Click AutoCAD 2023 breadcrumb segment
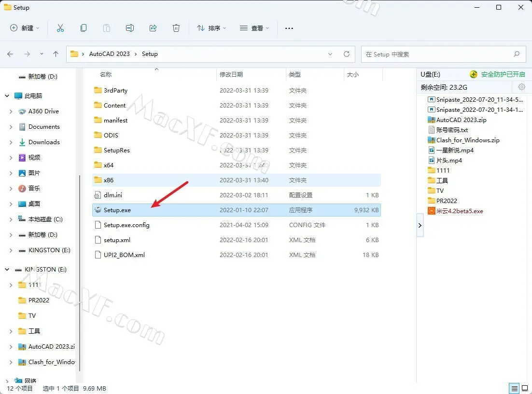 pos(109,54)
